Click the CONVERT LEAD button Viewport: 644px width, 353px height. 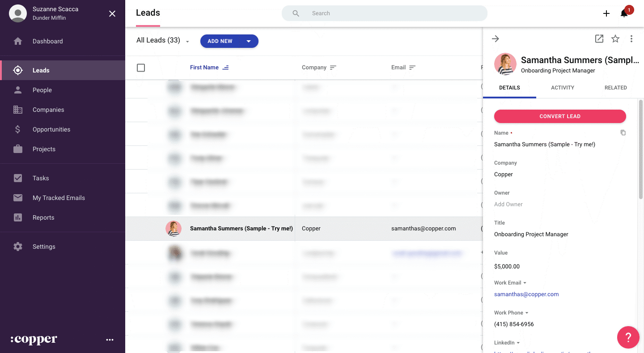coord(560,116)
